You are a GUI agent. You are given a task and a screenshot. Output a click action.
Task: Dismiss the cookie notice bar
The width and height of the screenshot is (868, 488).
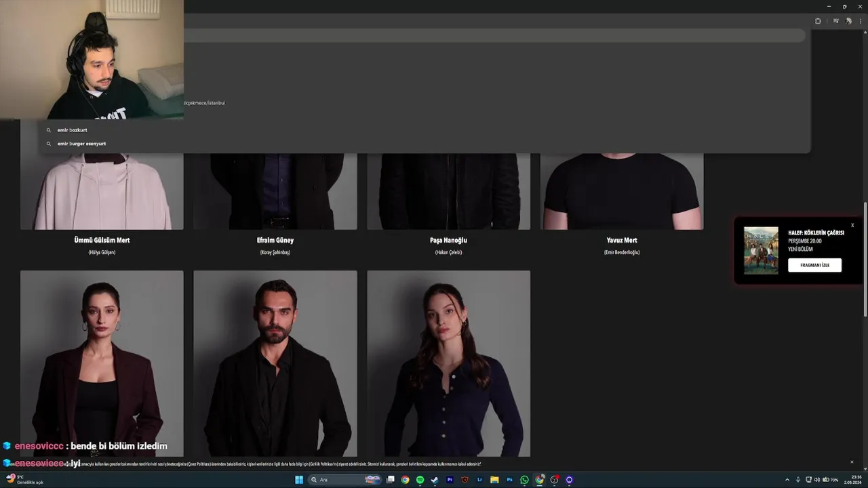point(852,462)
